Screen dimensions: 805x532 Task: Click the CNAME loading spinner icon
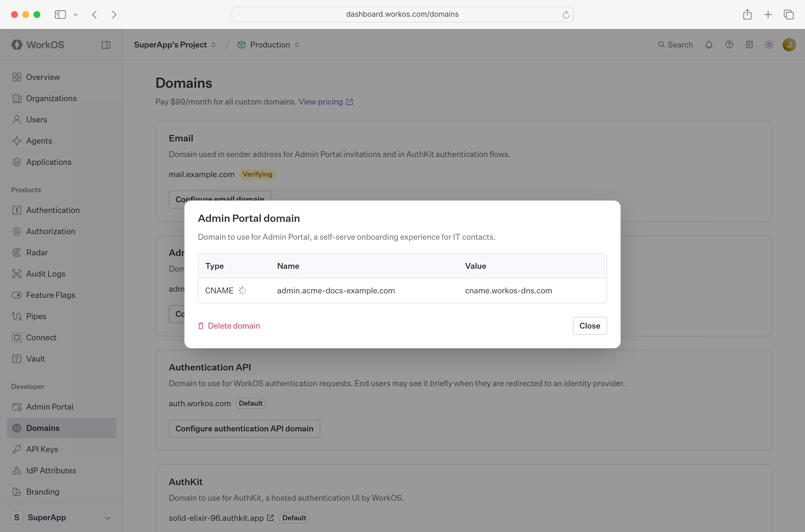pos(242,290)
